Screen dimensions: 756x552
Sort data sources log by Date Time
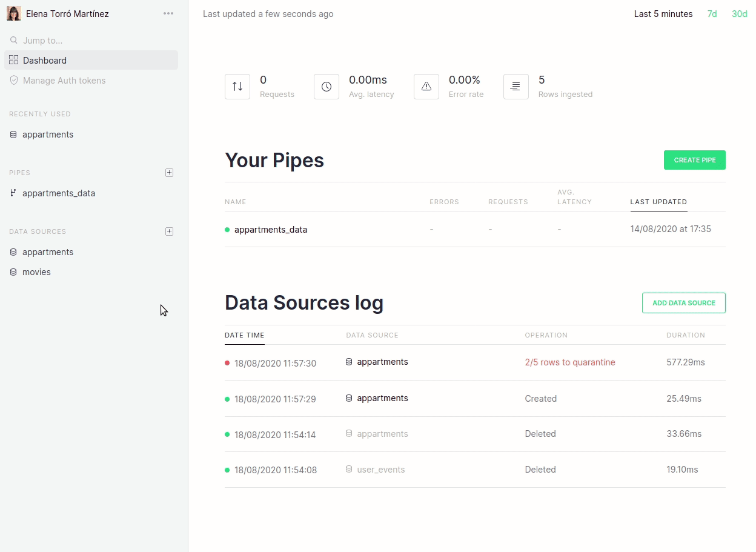244,335
